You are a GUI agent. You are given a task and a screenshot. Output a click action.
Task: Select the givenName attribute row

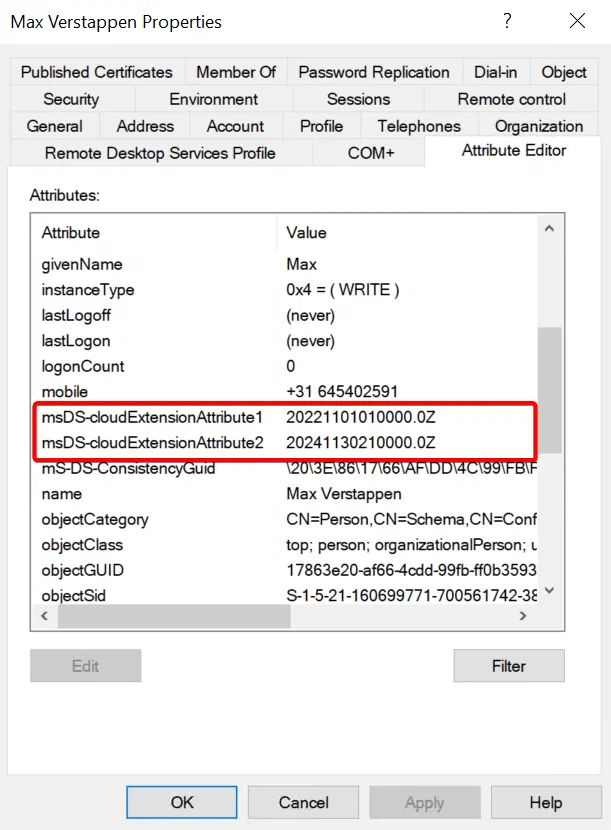285,264
